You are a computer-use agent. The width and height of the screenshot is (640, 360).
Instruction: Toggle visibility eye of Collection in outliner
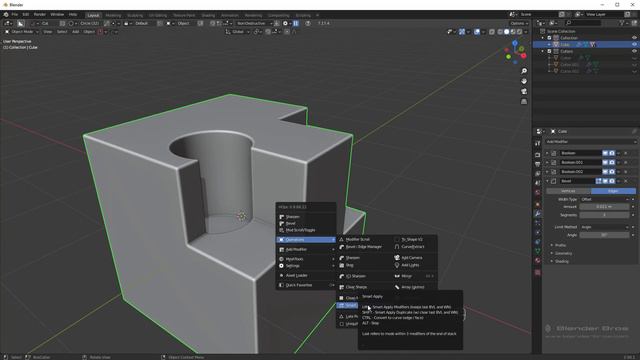[x=634, y=38]
